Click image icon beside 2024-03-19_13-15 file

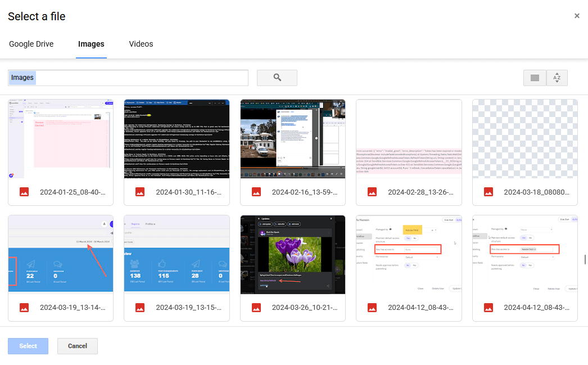click(140, 308)
